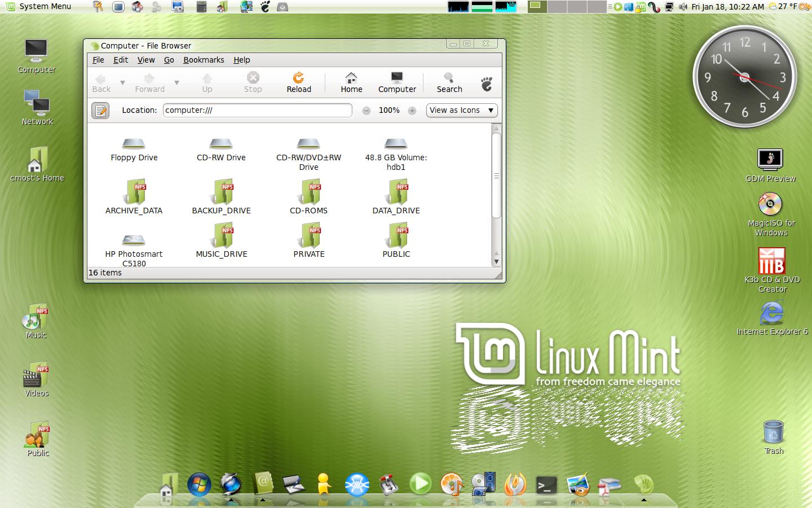The width and height of the screenshot is (812, 508).
Task: Select the 48.8 GB Volume hdb1
Action: [x=396, y=154]
